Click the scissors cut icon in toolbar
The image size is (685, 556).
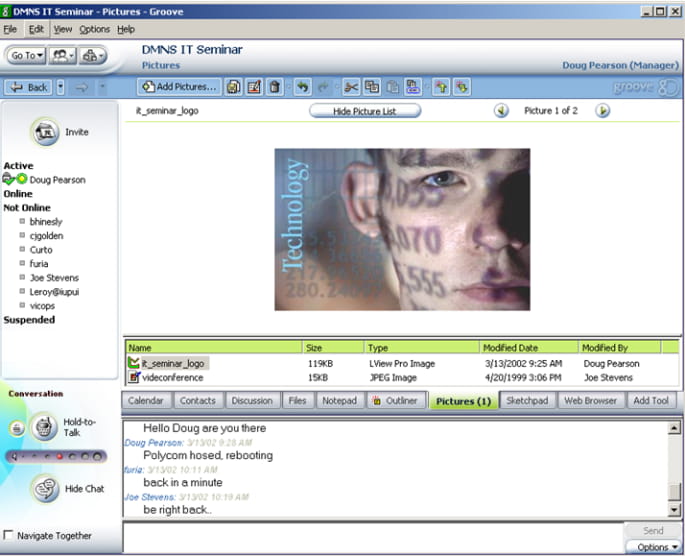350,87
